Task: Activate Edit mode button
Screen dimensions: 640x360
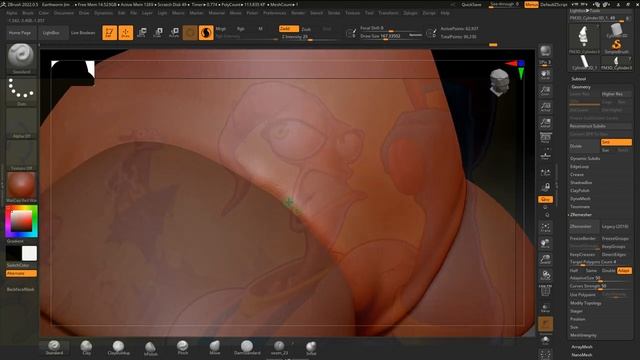Action: click(109, 33)
